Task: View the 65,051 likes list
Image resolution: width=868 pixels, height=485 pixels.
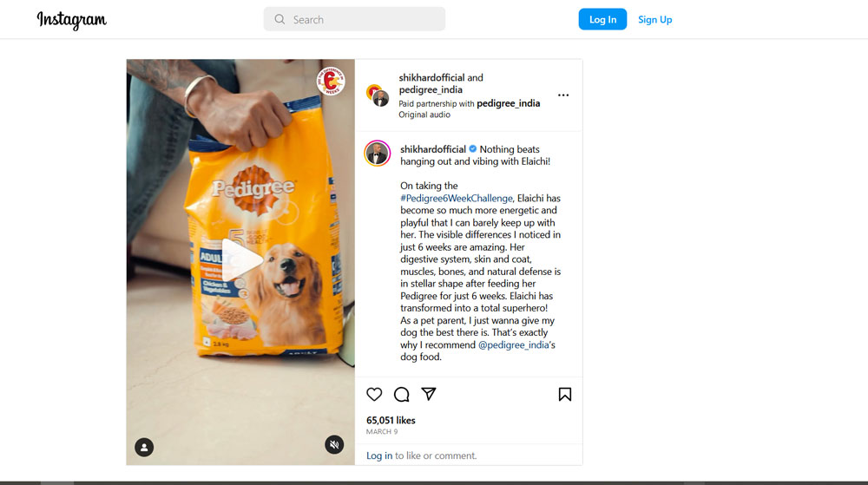Action: 391,420
